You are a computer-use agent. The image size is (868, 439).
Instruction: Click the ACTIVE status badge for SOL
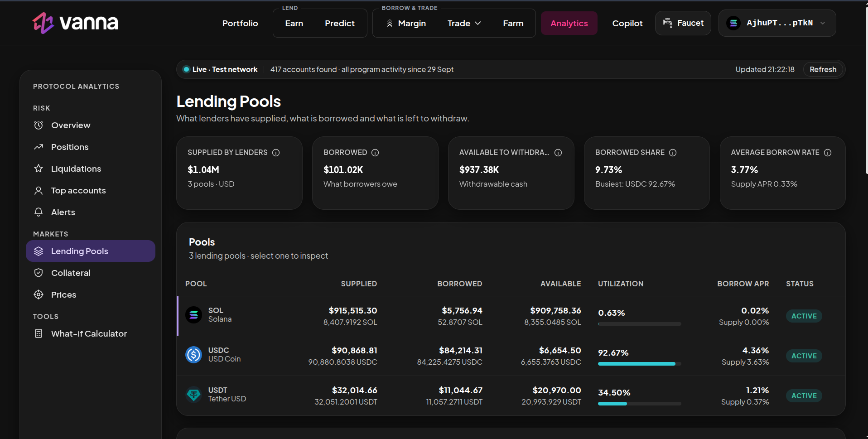804,316
